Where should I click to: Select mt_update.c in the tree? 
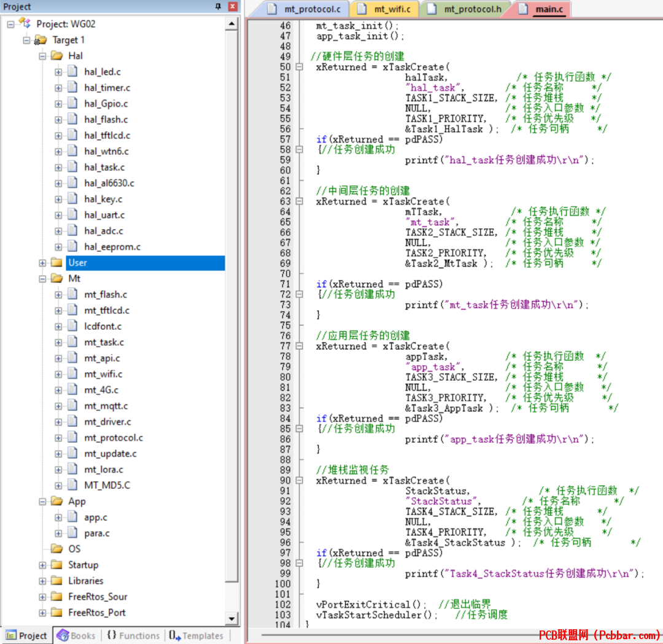pos(110,453)
